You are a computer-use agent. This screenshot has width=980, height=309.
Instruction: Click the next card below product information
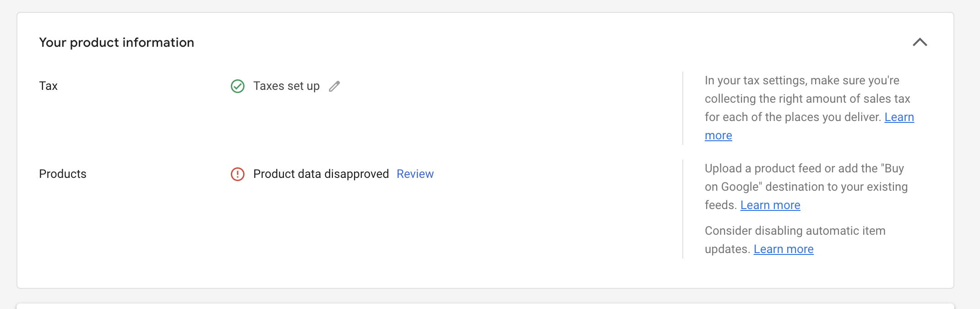click(485, 306)
